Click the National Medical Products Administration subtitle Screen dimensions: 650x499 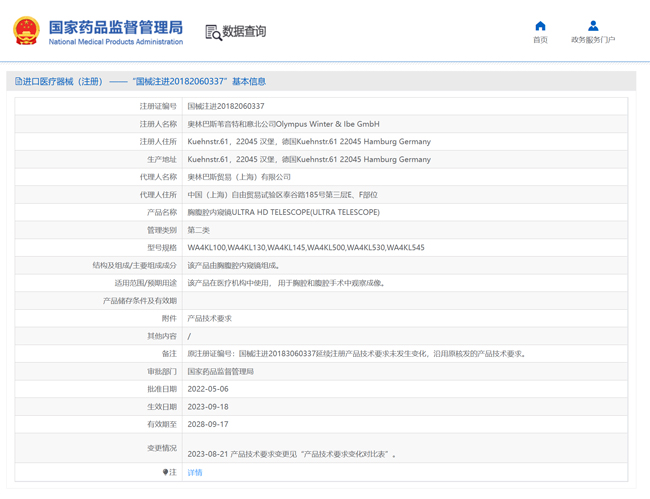click(115, 42)
